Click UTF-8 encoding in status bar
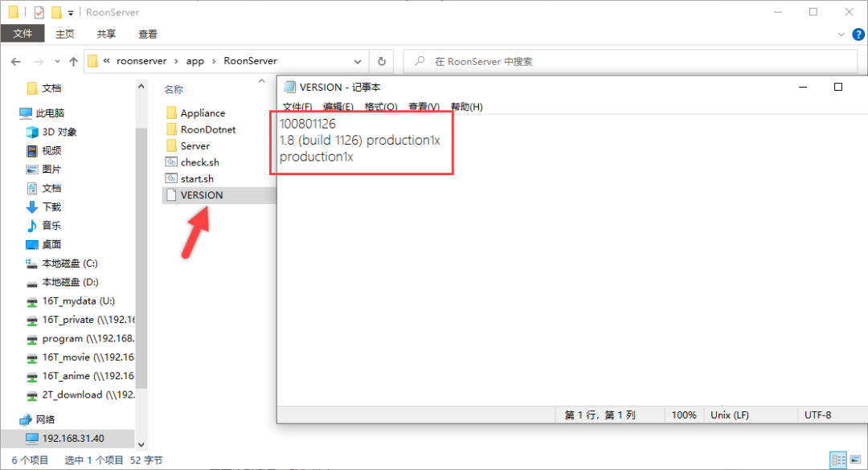The image size is (868, 470). [817, 415]
